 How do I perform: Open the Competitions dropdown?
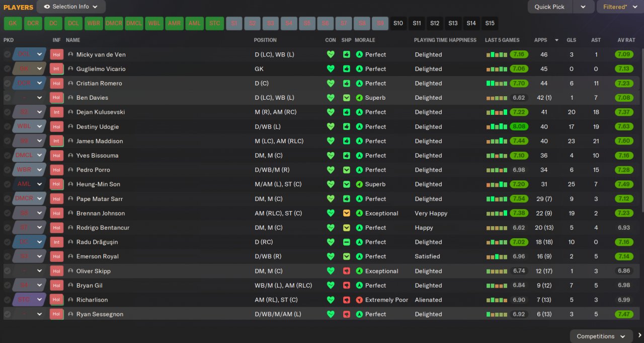[x=601, y=336]
